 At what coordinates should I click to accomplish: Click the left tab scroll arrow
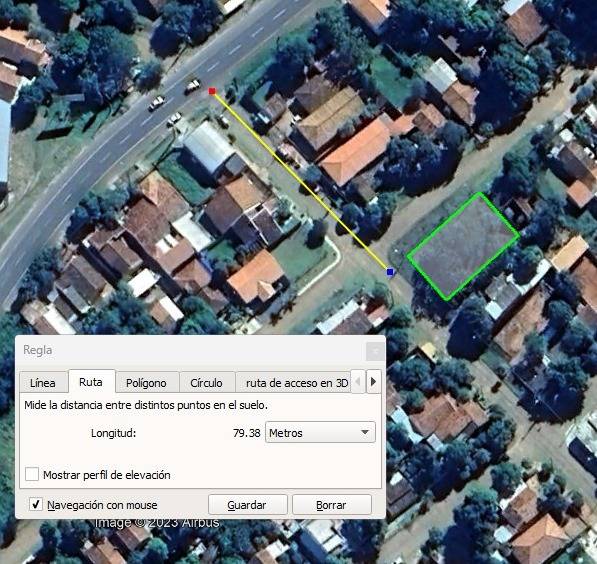coord(358,381)
